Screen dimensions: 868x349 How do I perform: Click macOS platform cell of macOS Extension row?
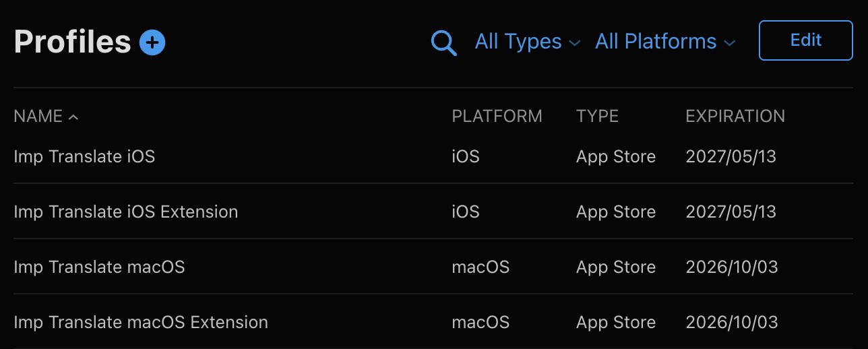click(480, 322)
